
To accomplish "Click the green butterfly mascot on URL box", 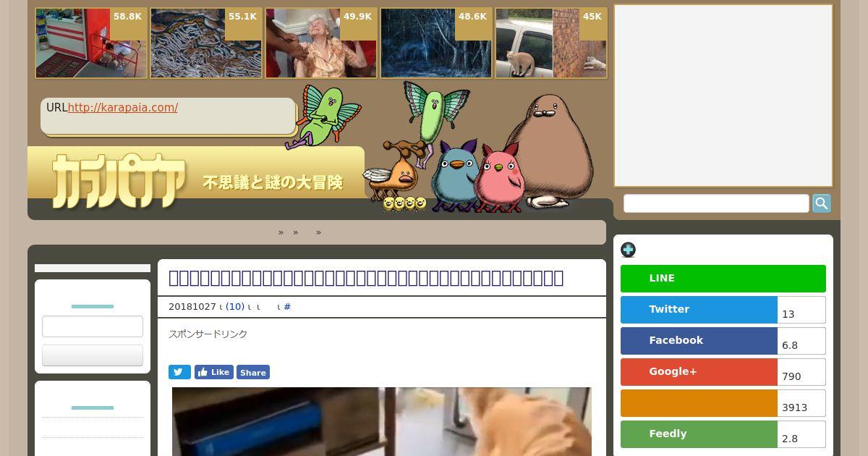I will pyautogui.click(x=324, y=116).
